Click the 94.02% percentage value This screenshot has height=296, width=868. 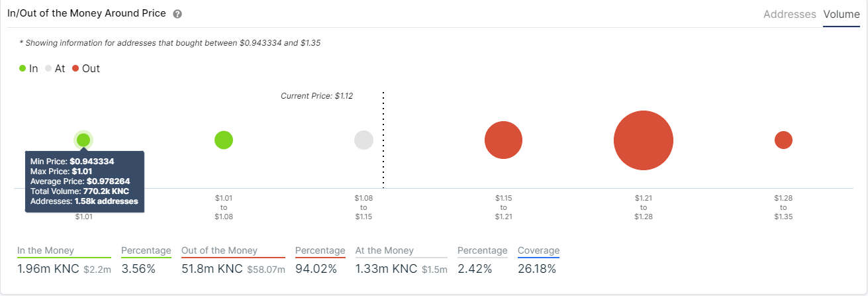(316, 269)
